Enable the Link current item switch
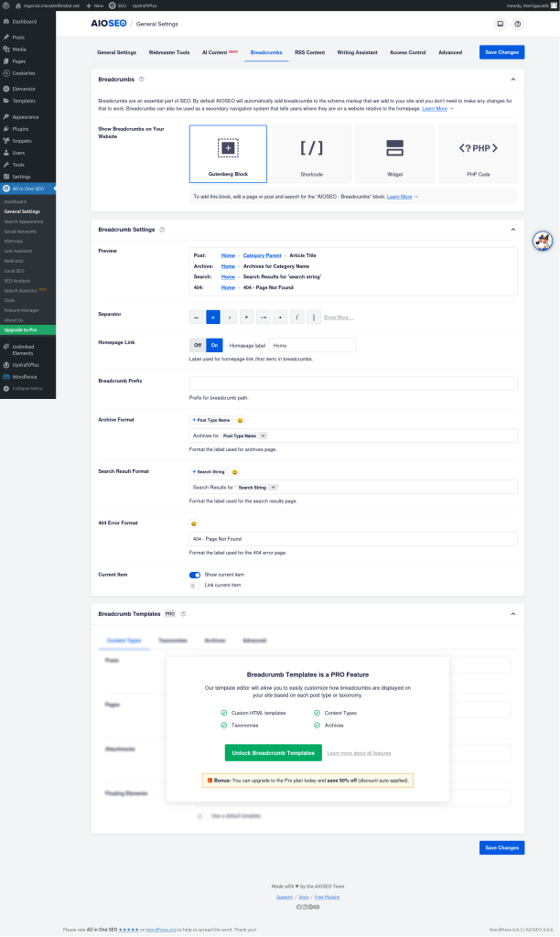 pos(194,585)
